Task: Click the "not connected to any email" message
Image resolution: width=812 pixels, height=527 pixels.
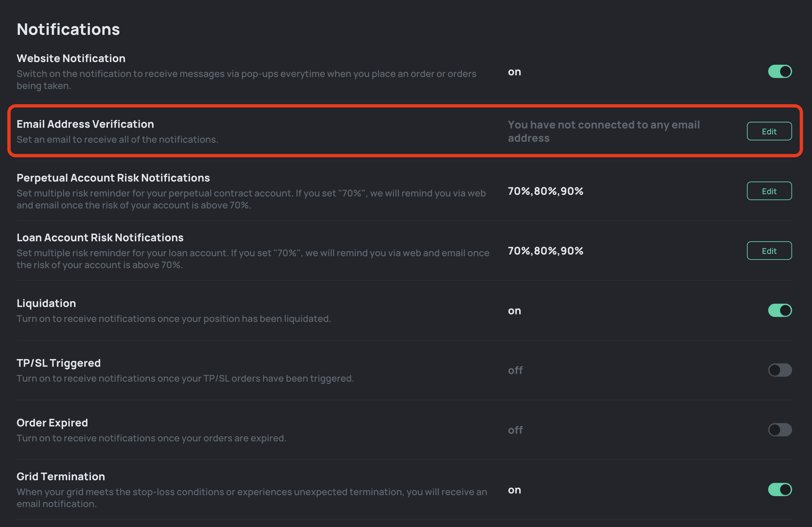Action: [604, 131]
